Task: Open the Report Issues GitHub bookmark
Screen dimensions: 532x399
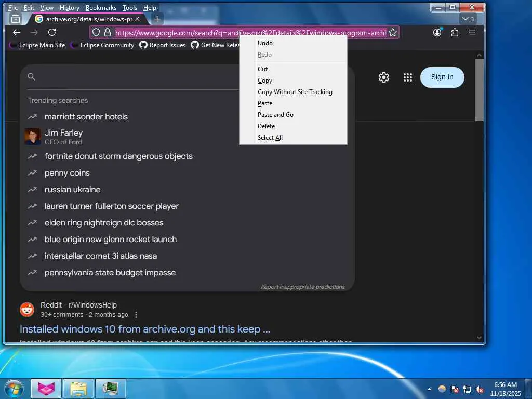Action: (163, 45)
